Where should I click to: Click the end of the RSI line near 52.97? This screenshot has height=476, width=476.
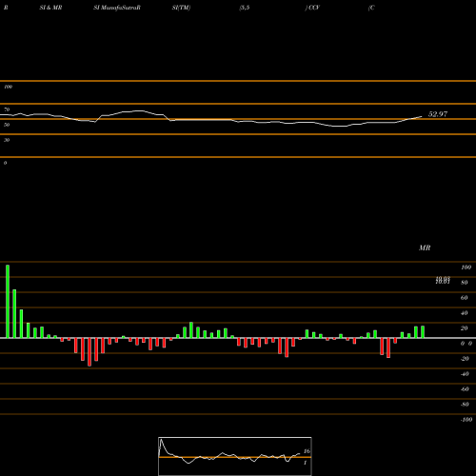[x=422, y=116]
